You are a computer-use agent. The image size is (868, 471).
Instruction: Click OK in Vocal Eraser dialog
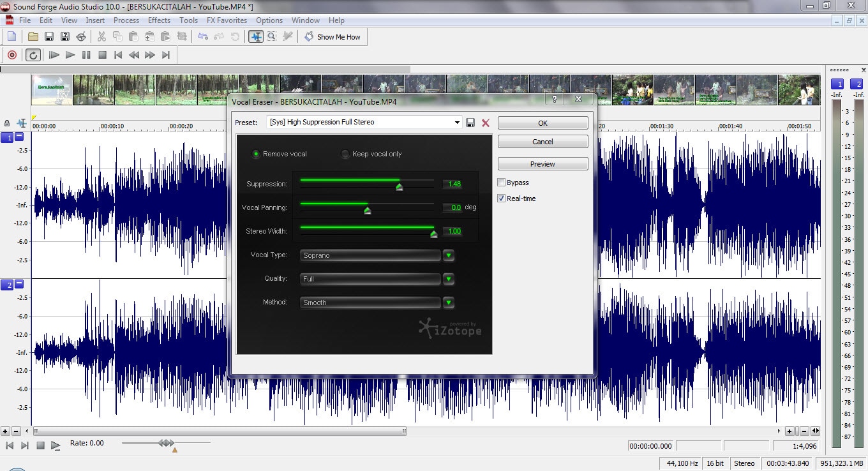542,123
